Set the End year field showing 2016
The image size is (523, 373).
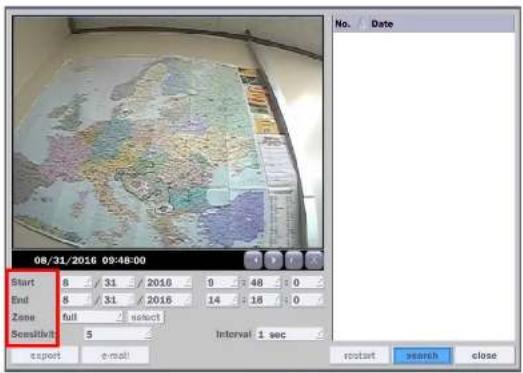click(x=168, y=300)
